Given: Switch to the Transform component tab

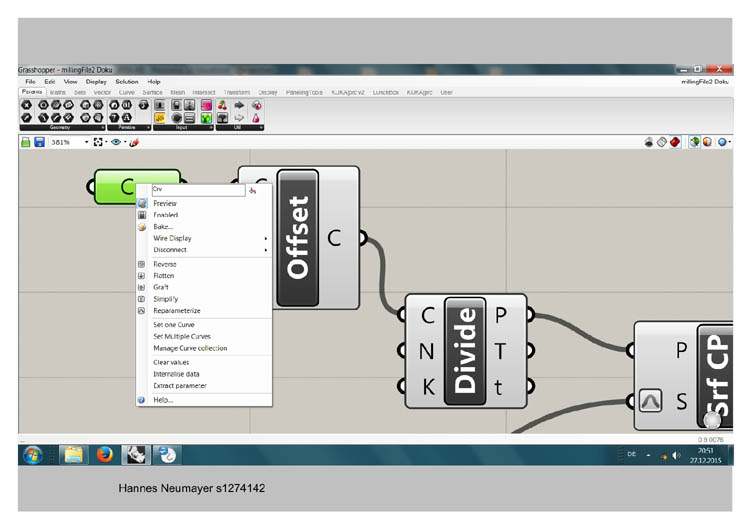Looking at the screenshot, I should (237, 92).
